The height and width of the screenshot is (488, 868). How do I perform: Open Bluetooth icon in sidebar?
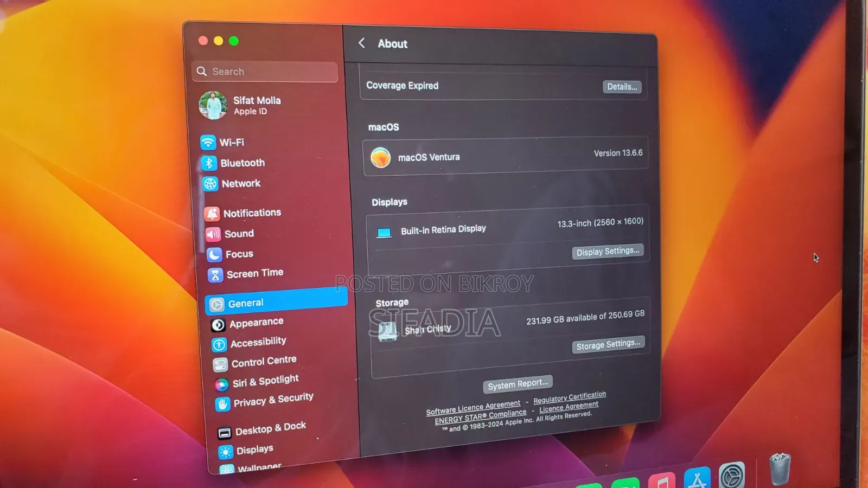pyautogui.click(x=209, y=163)
